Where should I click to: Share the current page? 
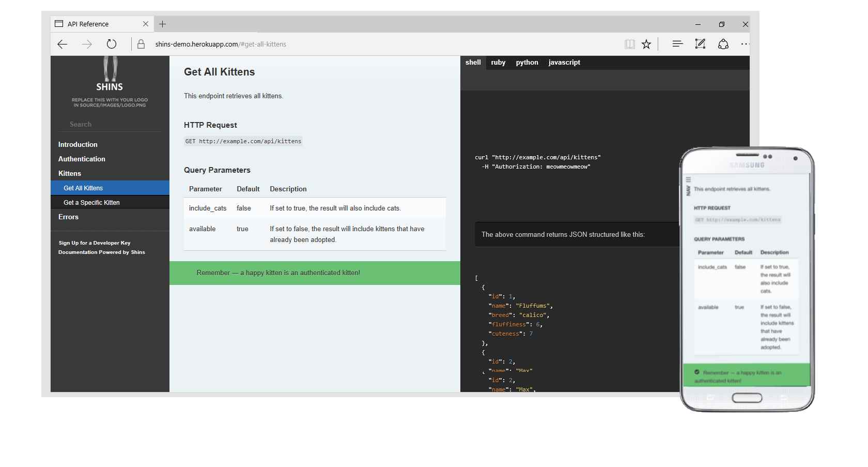click(723, 44)
